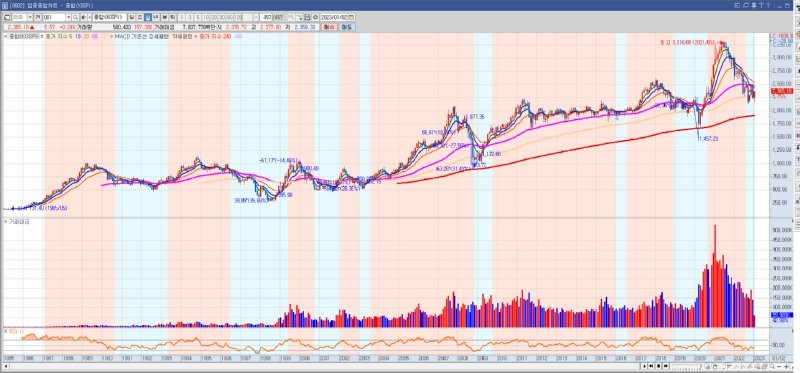This screenshot has width=800, height=373.
Task: Click the 매수 buy button
Action: point(329,27)
